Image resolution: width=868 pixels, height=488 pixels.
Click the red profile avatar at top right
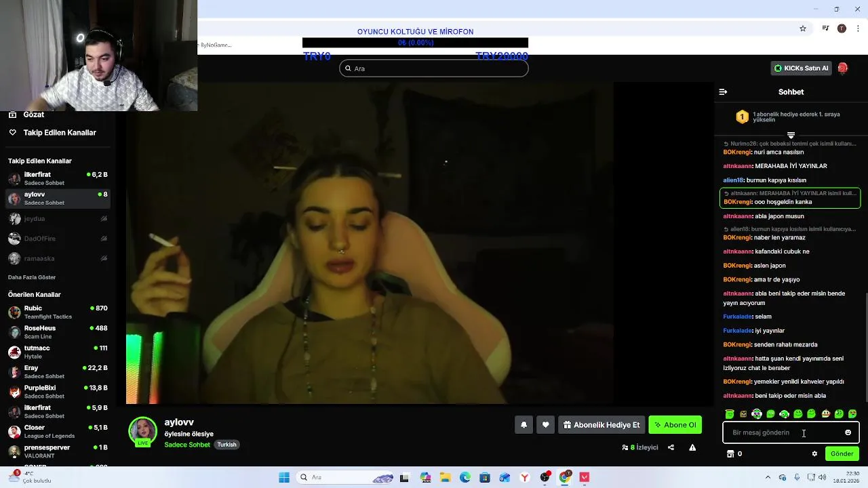(x=842, y=68)
